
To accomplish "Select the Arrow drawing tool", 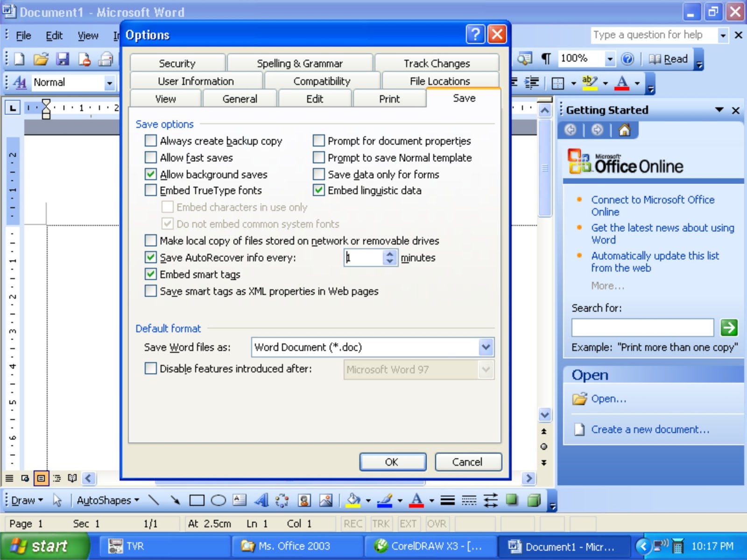I will [x=175, y=500].
